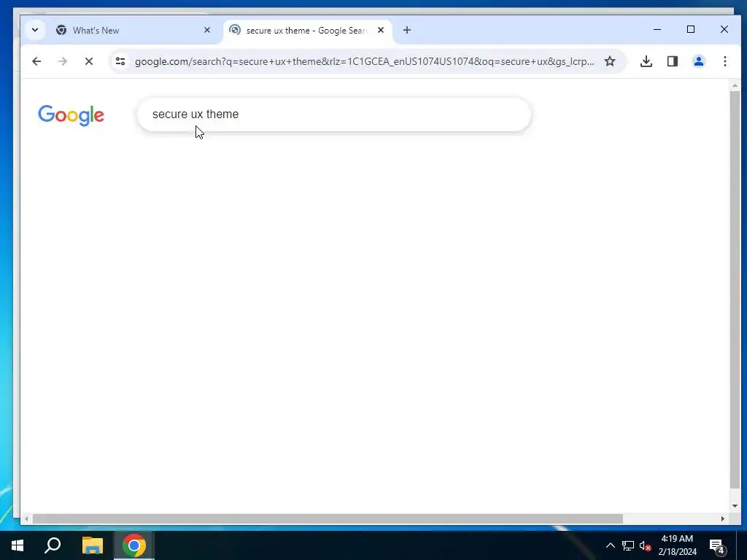Open the clock showing 4:19 AM
747x560 pixels.
[x=677, y=545]
